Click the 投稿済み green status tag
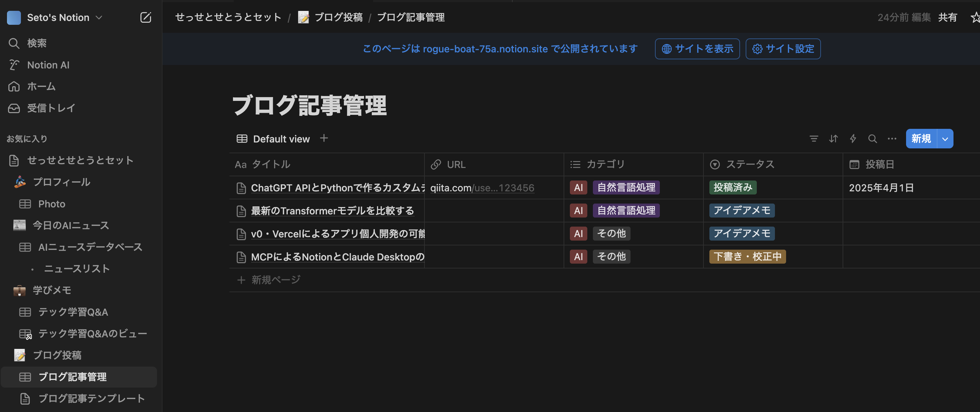This screenshot has width=980, height=412. 732,188
